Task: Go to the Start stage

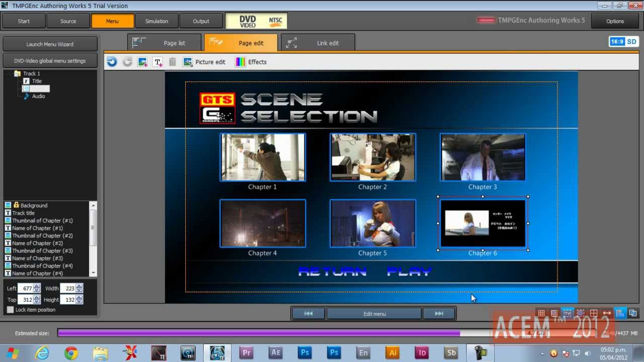Action: coord(24,21)
